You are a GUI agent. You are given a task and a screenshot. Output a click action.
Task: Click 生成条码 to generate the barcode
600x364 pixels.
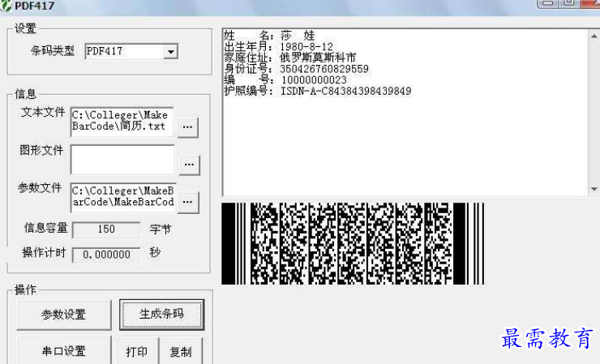(x=161, y=315)
